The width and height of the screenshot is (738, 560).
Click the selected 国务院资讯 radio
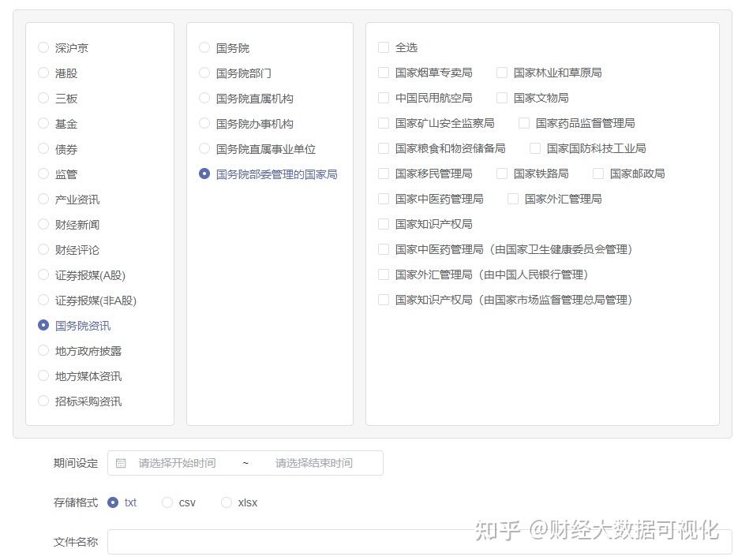(x=43, y=326)
